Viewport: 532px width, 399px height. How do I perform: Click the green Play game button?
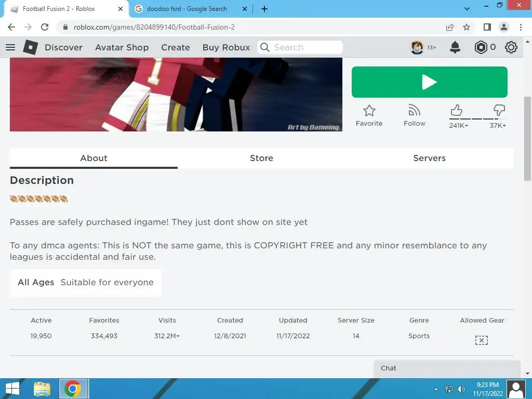coord(430,82)
